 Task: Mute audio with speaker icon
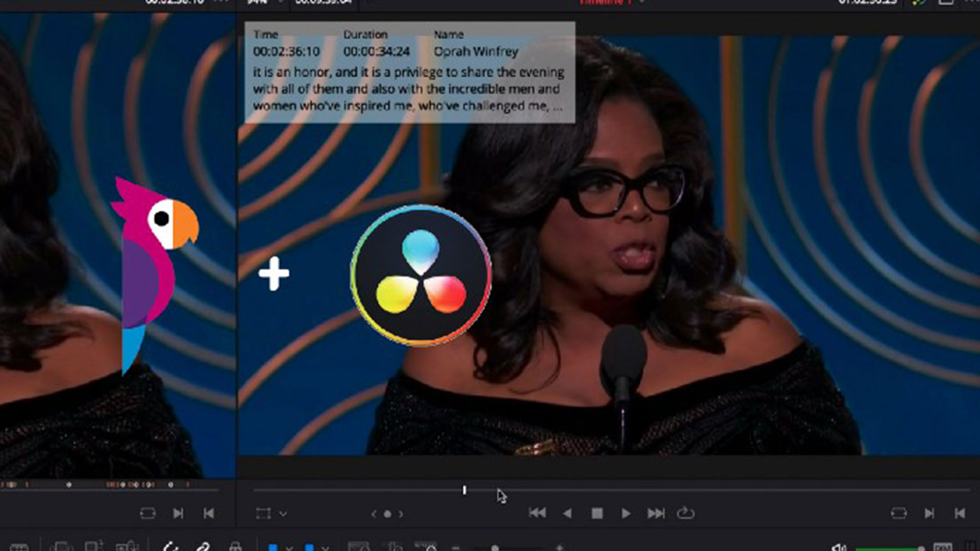coord(839,548)
